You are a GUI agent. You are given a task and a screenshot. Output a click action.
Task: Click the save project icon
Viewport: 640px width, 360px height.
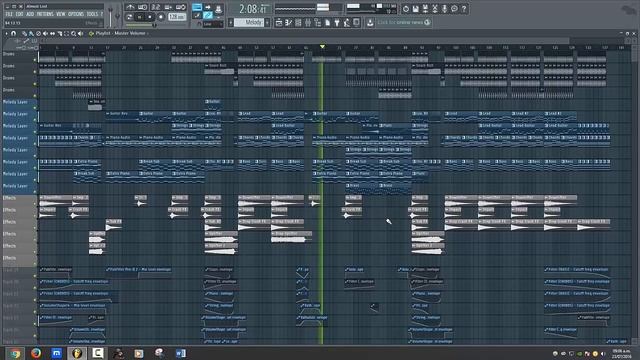(416, 9)
